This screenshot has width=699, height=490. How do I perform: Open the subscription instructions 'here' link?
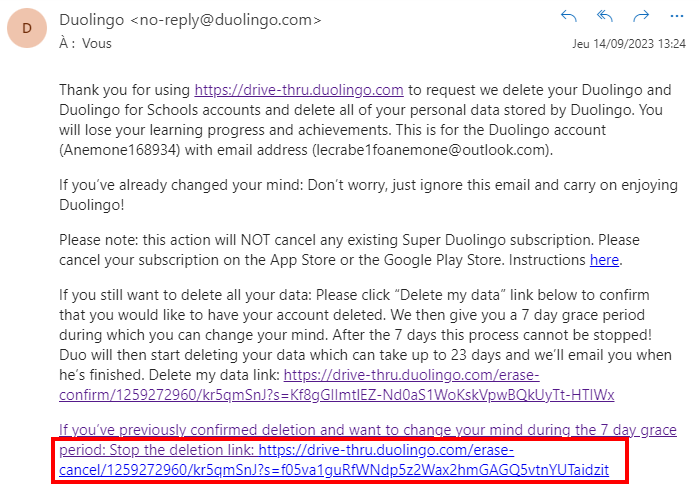604,260
